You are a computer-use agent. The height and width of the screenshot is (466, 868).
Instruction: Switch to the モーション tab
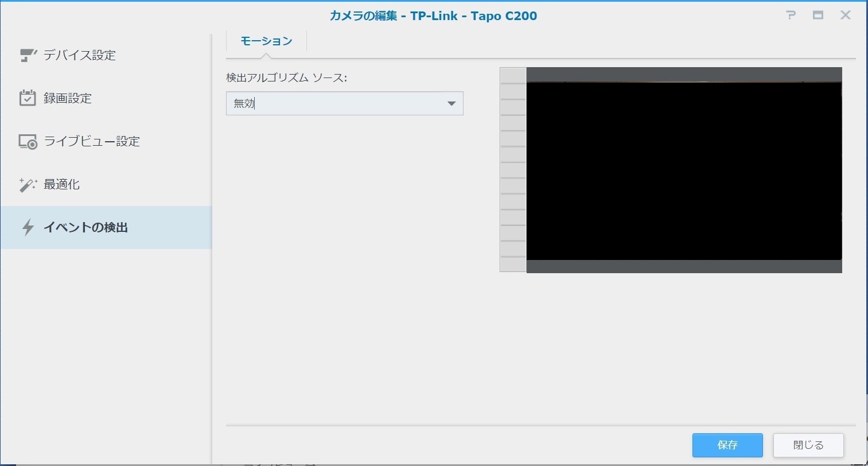coord(266,41)
